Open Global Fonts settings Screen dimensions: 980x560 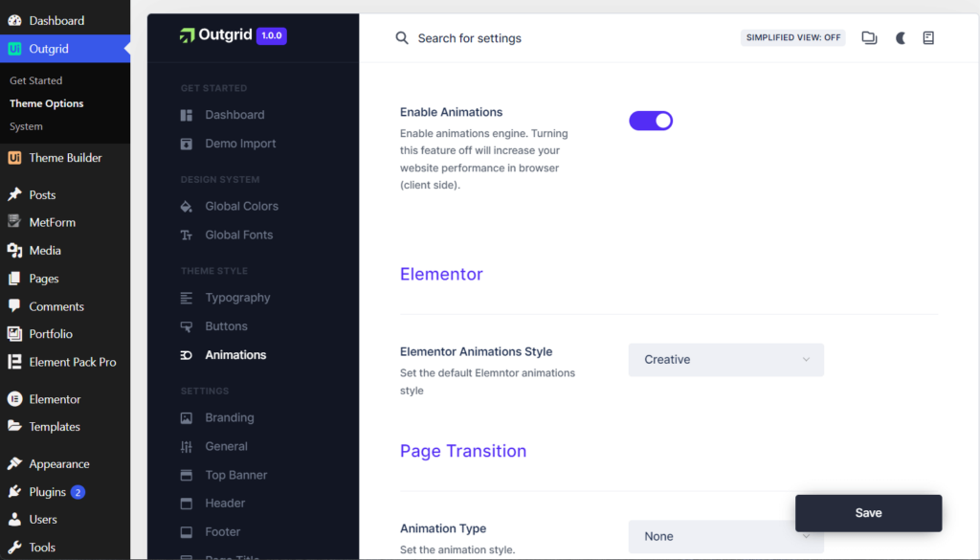238,235
